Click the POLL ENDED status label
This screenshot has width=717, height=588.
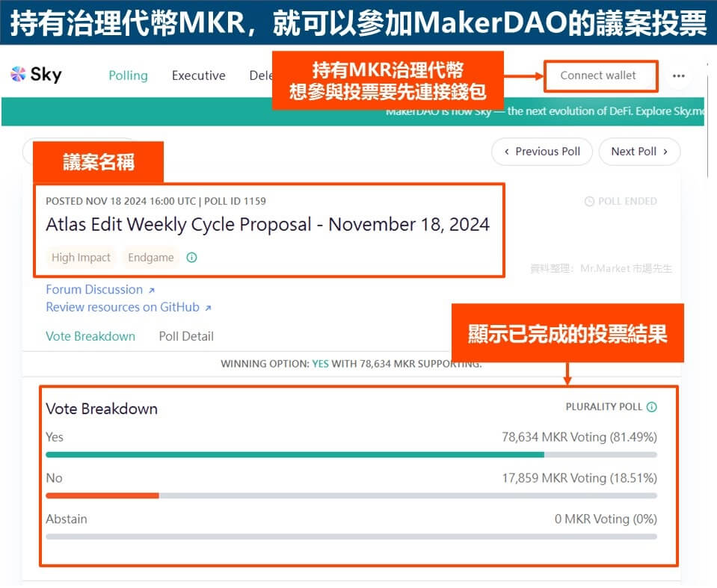point(621,202)
